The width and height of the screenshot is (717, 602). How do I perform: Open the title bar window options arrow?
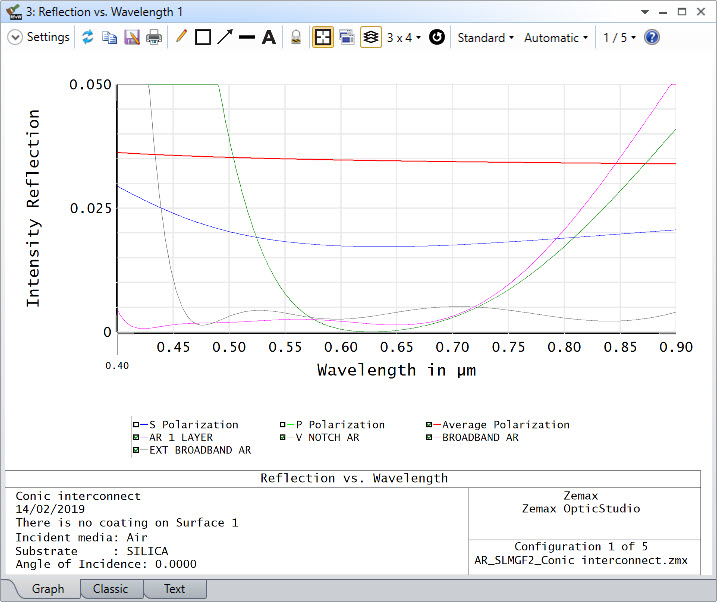(x=645, y=12)
